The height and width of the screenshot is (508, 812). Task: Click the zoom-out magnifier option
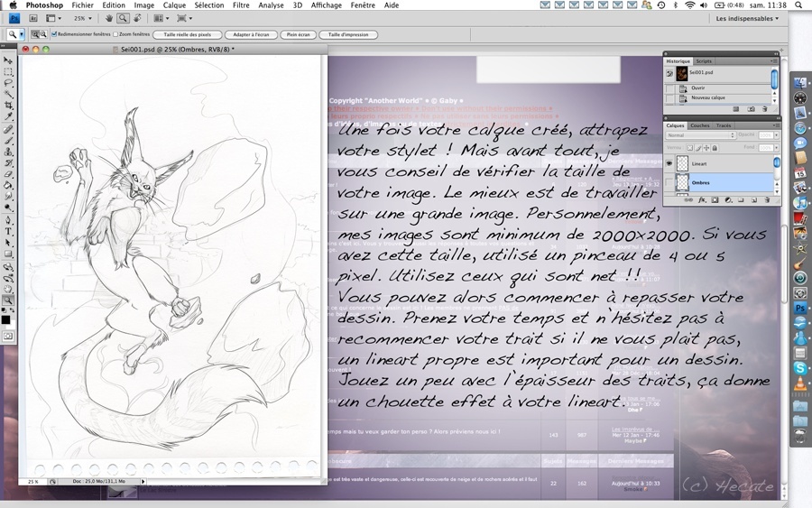point(43,34)
